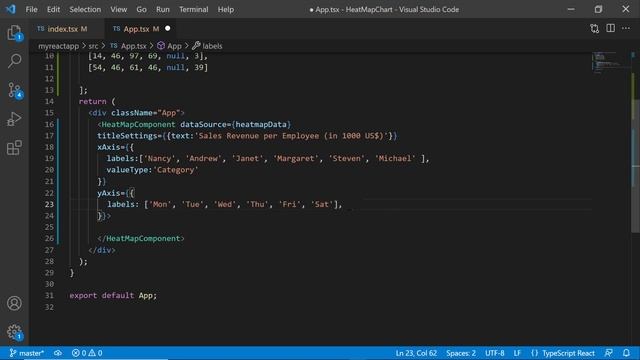Close App.tsx via unsaved dot indicator

(x=168, y=29)
